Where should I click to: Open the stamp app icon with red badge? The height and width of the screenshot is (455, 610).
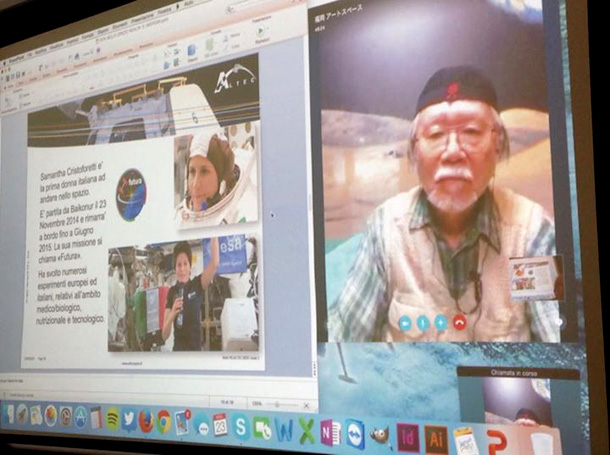point(182,423)
